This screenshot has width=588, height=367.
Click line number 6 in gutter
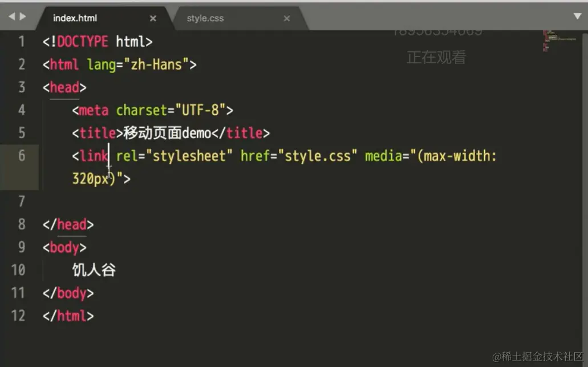(22, 155)
